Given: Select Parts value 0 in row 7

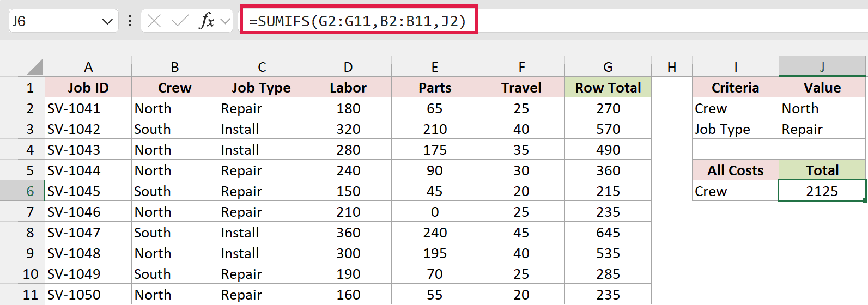Looking at the screenshot, I should coord(435,212).
